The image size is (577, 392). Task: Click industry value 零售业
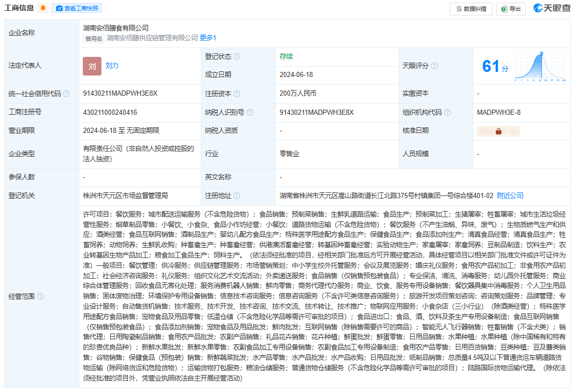289,154
